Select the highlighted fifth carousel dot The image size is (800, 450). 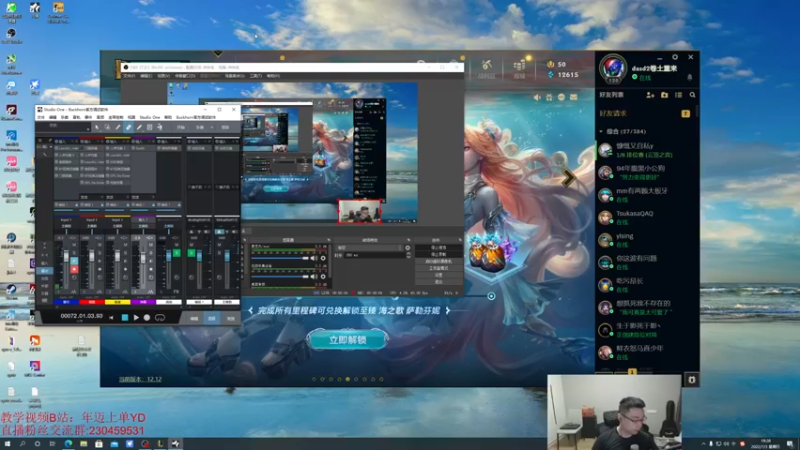point(347,379)
